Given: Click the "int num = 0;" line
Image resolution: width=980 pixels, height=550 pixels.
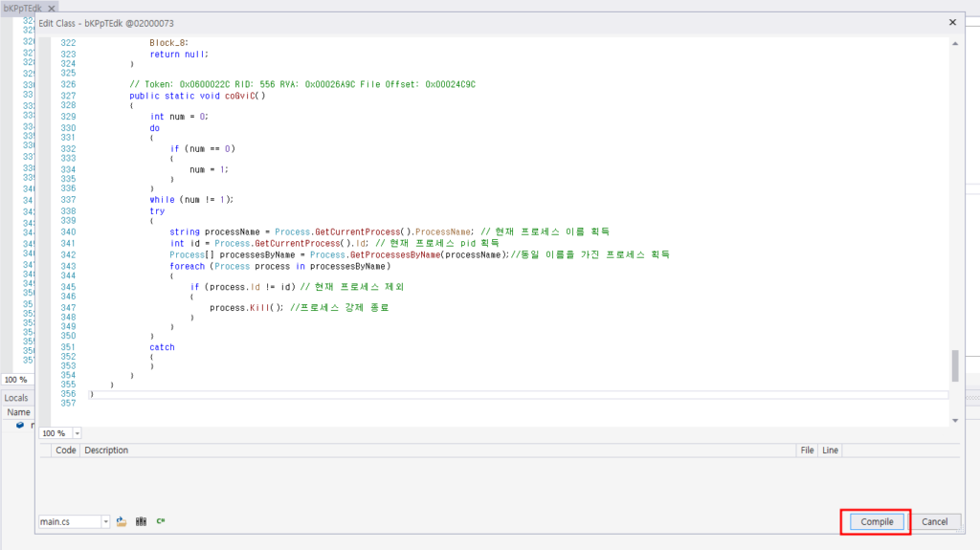Looking at the screenshot, I should [x=179, y=117].
